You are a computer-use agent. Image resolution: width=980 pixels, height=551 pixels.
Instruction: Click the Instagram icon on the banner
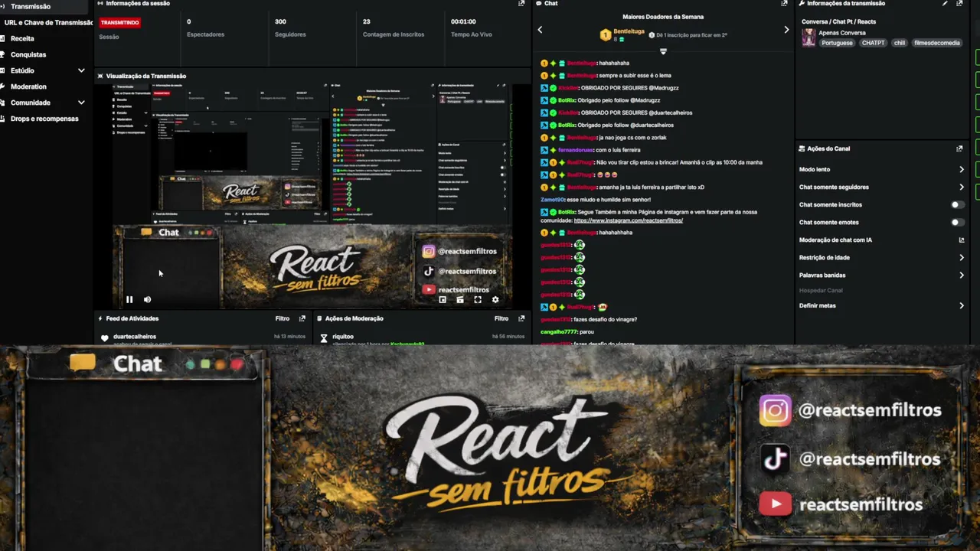tap(775, 410)
